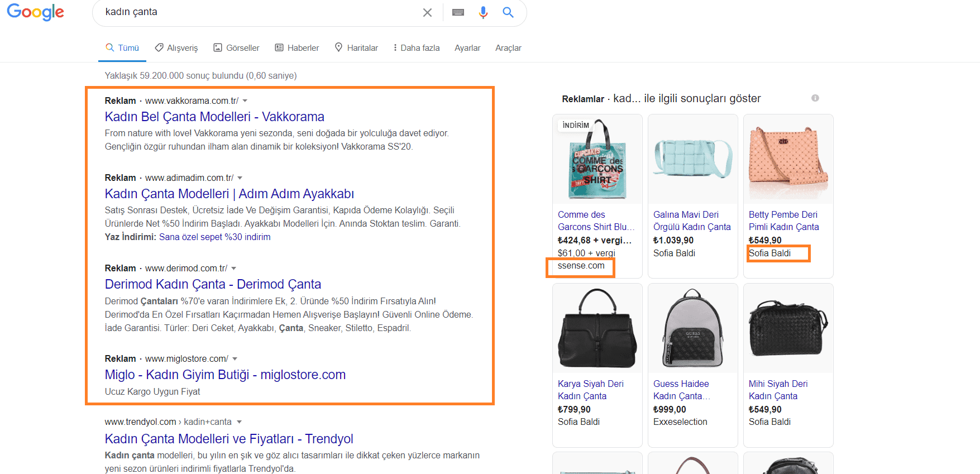Viewport: 980px width, 474px height.
Task: Expand the derimod.com.tr ad dropdown arrow
Action: tap(234, 269)
